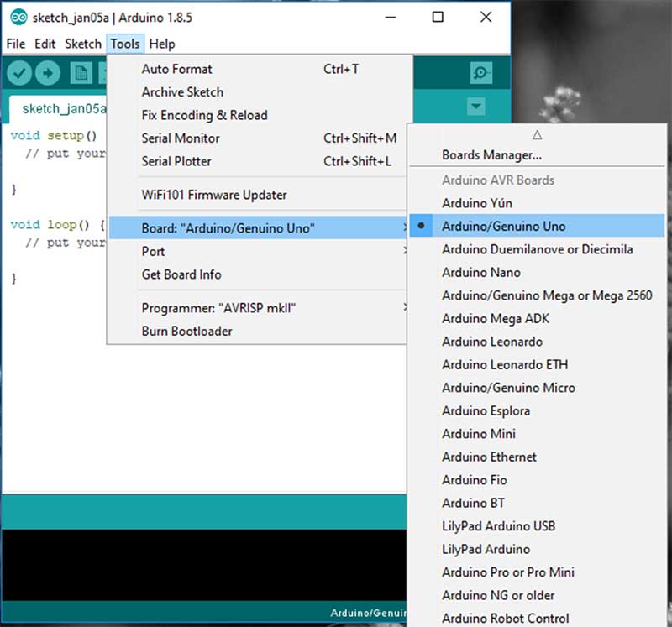Viewport: 672px width, 627px height.
Task: Open Serial Monitor via the magnifier icon
Action: tap(480, 73)
